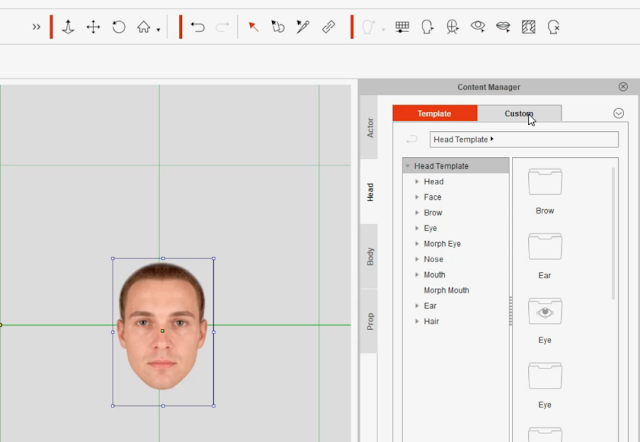Expand the Ear tree node
Screen dimensions: 640x442
coord(417,306)
